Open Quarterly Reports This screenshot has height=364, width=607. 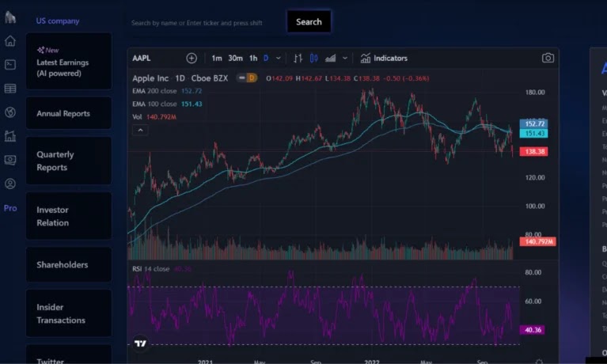click(69, 161)
